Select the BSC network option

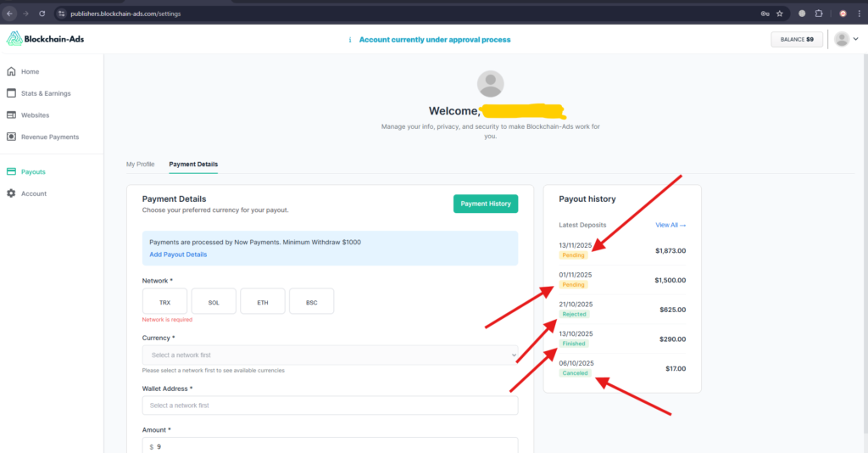point(311,302)
